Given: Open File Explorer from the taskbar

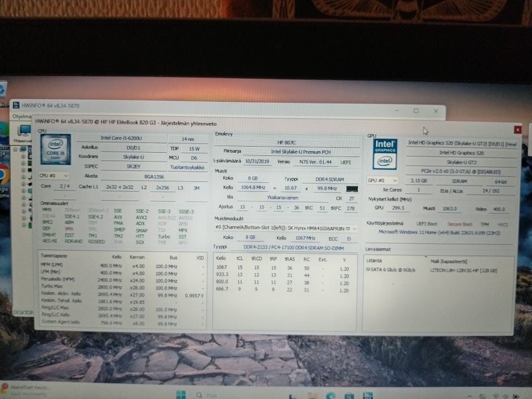Looking at the screenshot, I should point(312,396).
